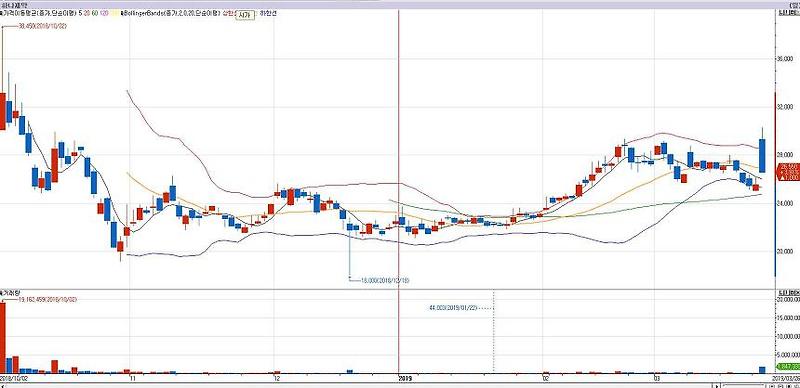This screenshot has height=388, width=800.
Task: Click the 02 month marker on time axis
Action: (546, 378)
